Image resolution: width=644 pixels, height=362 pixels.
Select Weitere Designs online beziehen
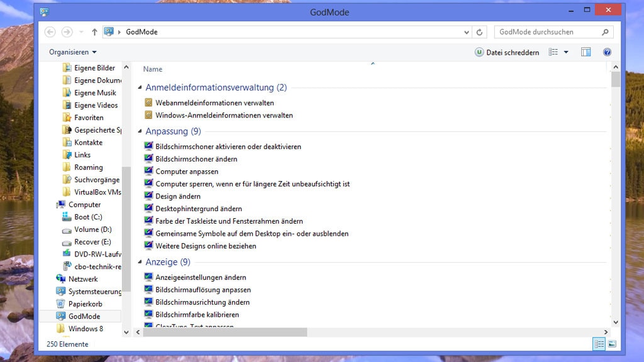(200, 246)
